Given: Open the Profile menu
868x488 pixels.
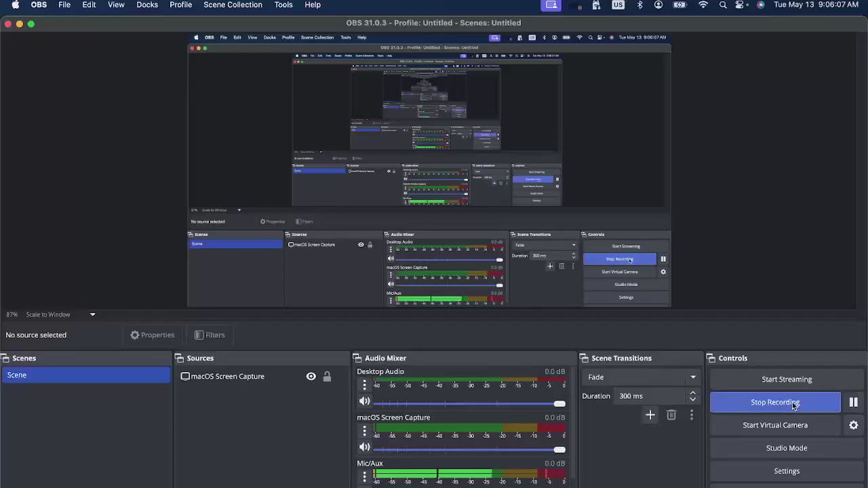Looking at the screenshot, I should point(180,5).
